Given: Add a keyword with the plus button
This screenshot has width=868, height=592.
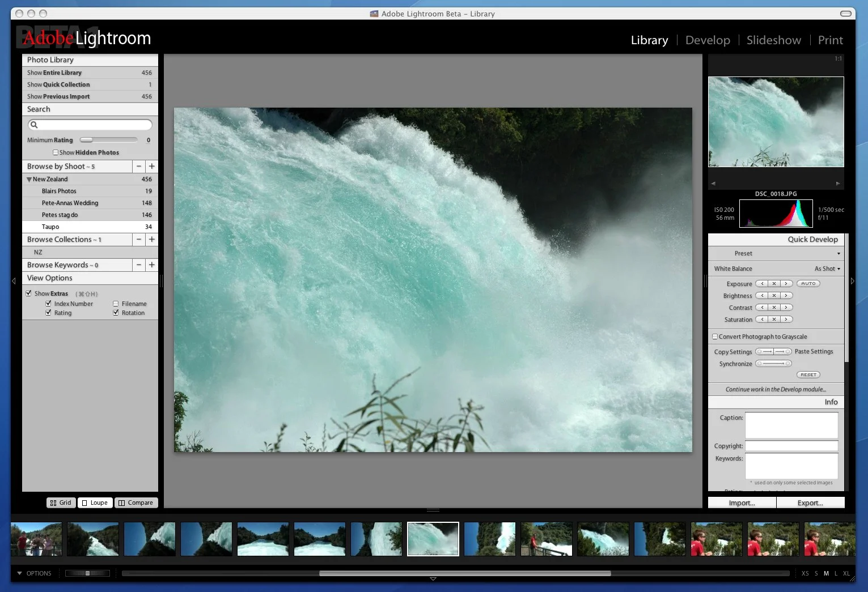Looking at the screenshot, I should point(151,265).
